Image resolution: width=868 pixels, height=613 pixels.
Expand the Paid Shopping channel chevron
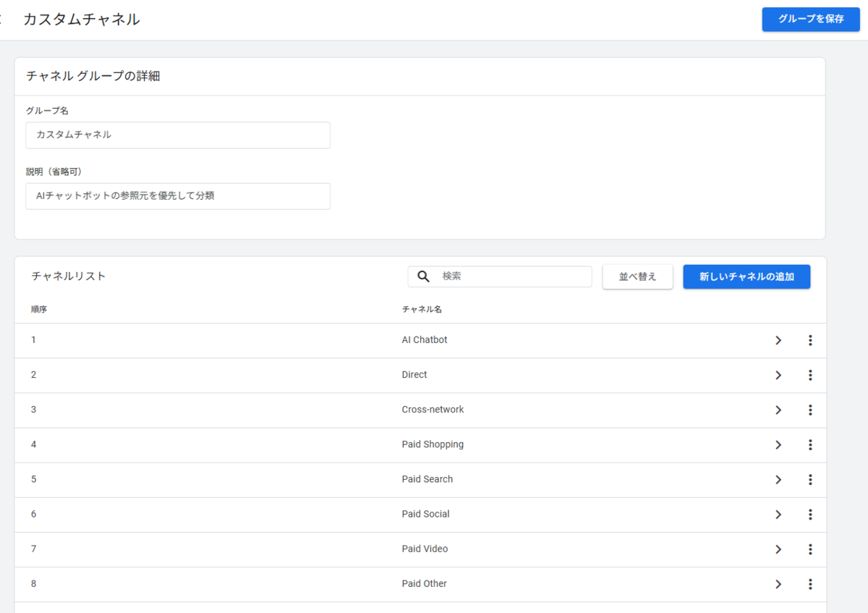(x=778, y=444)
